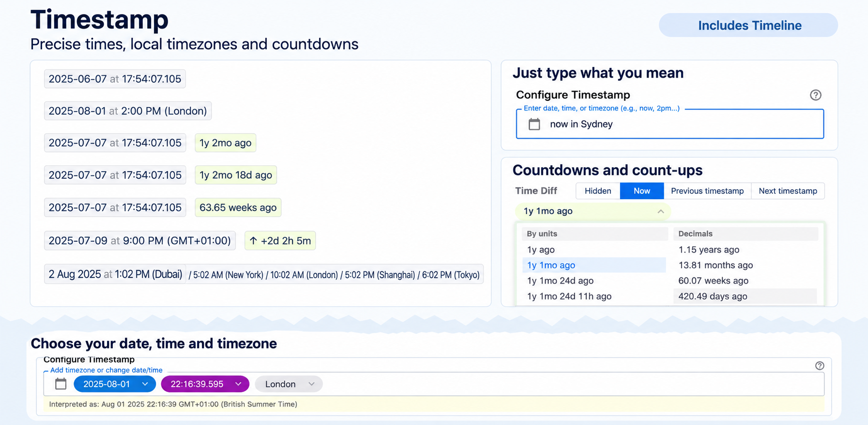This screenshot has height=425, width=868.
Task: Collapse the '1y 1mo ago' chevron
Action: 660,211
